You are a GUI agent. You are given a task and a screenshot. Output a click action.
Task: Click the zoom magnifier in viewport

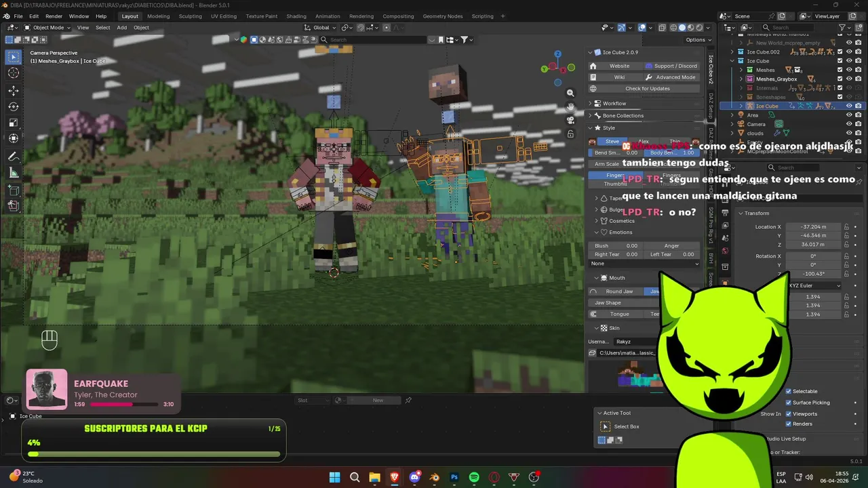(570, 93)
